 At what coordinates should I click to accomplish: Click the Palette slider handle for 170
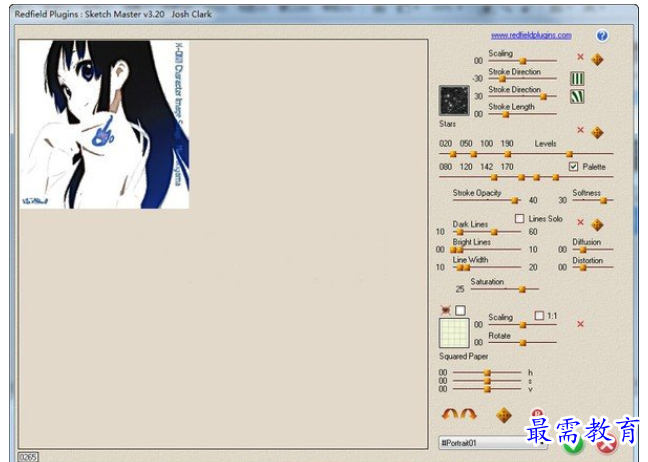[x=555, y=177]
